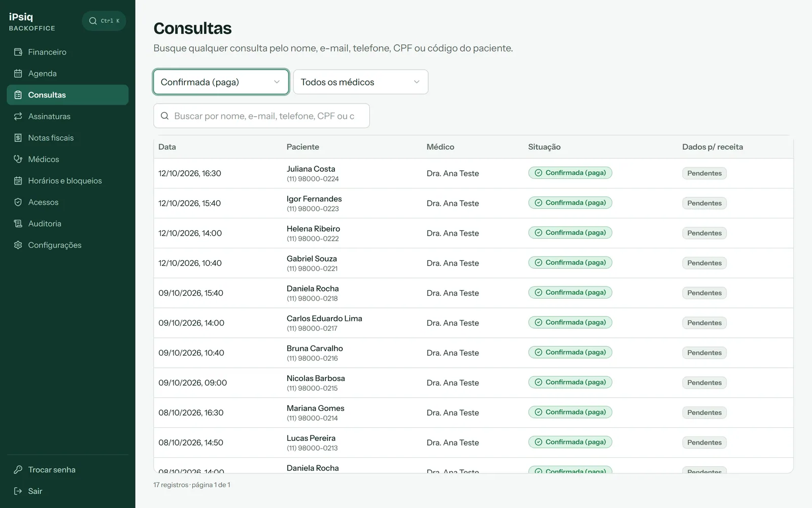Image resolution: width=812 pixels, height=508 pixels.
Task: Click the date 08/10/2026, 16:30
Action: pos(191,412)
